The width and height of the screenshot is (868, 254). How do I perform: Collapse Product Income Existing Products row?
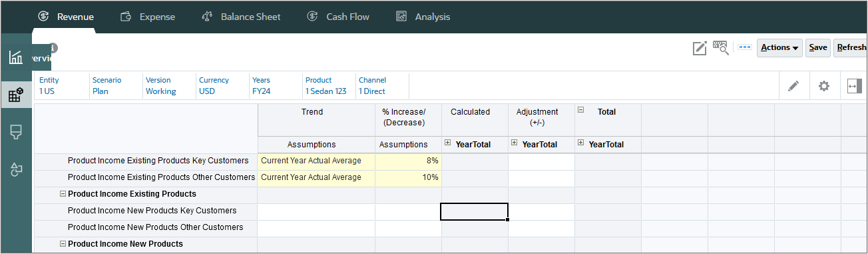coord(63,194)
